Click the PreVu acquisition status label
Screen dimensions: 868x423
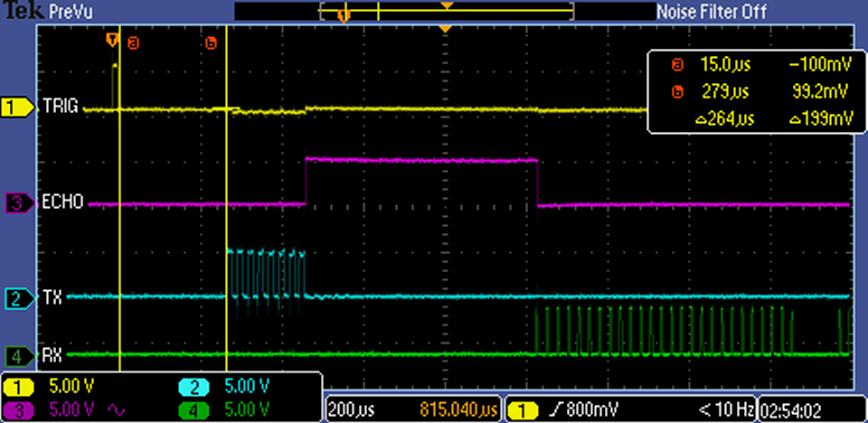[x=70, y=12]
